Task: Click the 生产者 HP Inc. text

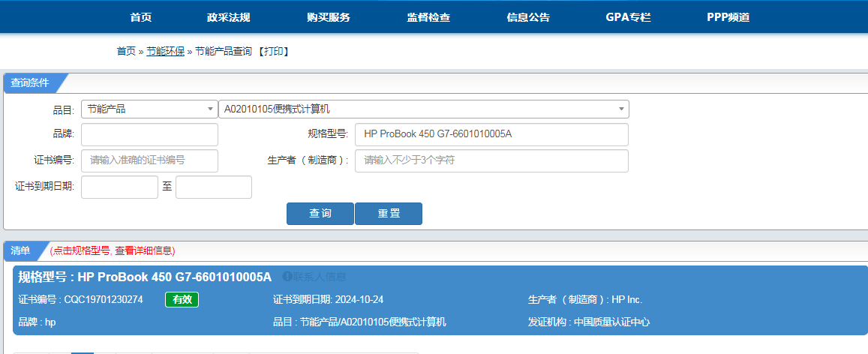Action: (x=585, y=300)
